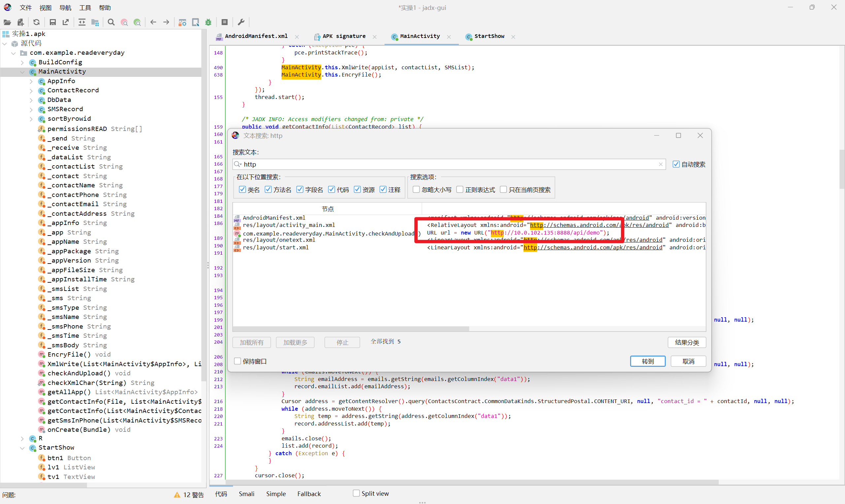
Task: Collapse StartShow class node
Action: [x=22, y=448]
